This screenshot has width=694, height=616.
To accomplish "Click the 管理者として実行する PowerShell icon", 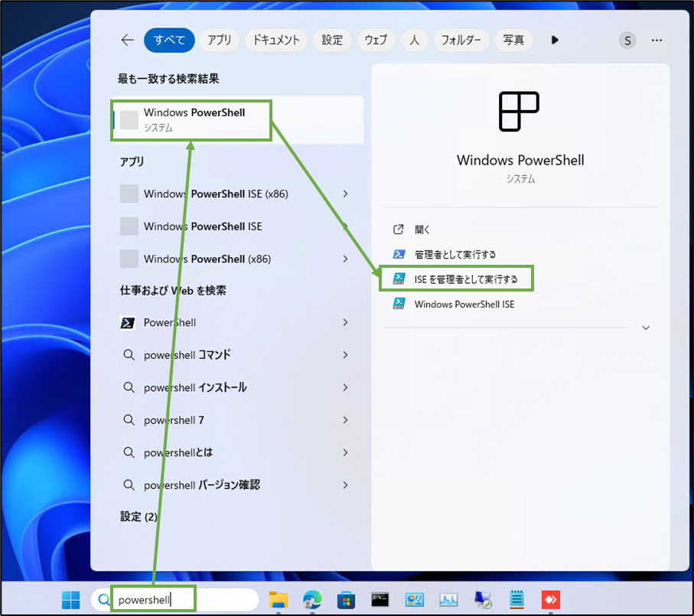I will [x=399, y=254].
